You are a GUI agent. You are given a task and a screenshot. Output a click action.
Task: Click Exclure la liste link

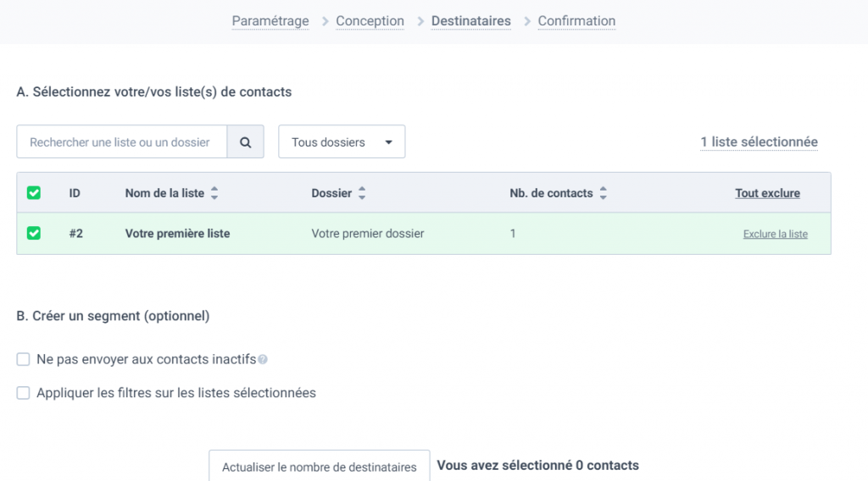[x=775, y=234]
